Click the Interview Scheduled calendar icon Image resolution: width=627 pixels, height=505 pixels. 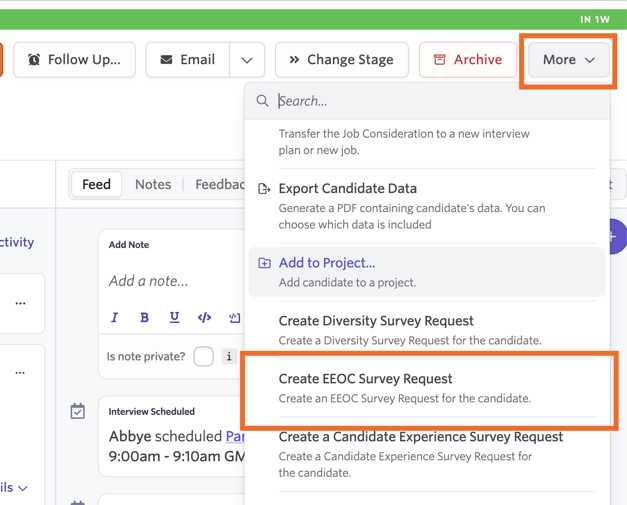[x=78, y=411]
